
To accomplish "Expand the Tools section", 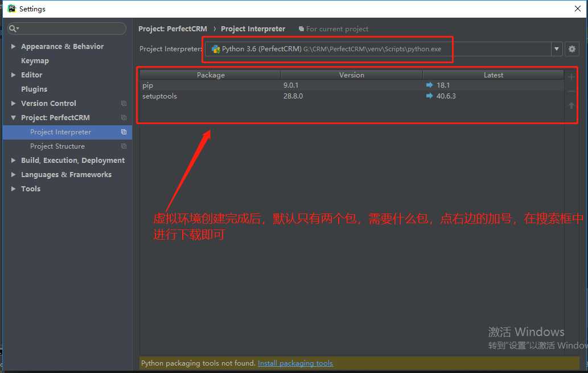I will (x=14, y=188).
